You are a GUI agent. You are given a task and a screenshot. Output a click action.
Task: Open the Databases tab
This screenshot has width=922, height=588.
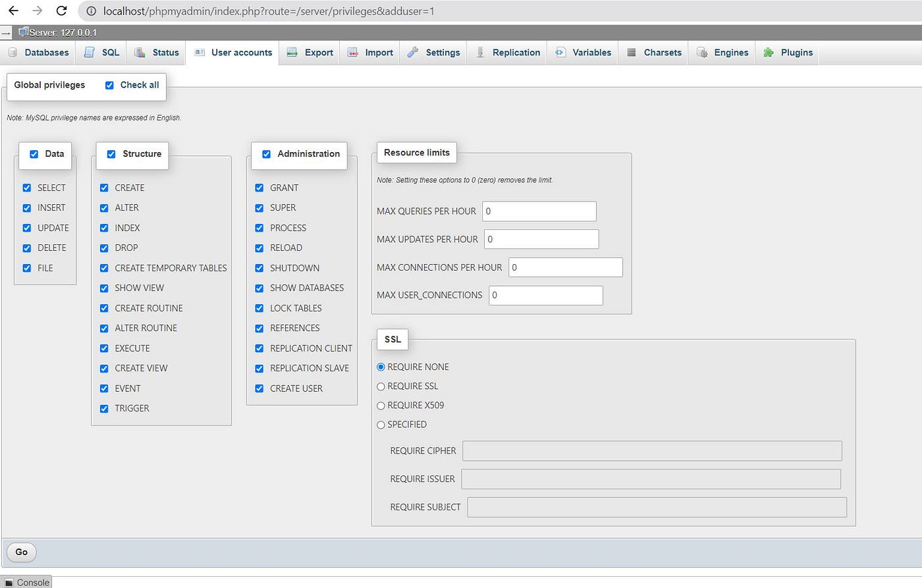click(x=39, y=53)
